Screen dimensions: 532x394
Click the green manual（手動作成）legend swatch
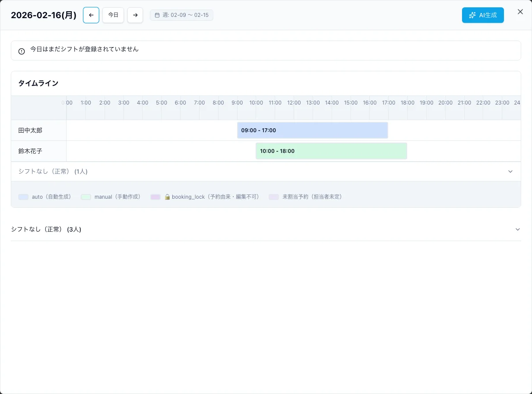86,197
